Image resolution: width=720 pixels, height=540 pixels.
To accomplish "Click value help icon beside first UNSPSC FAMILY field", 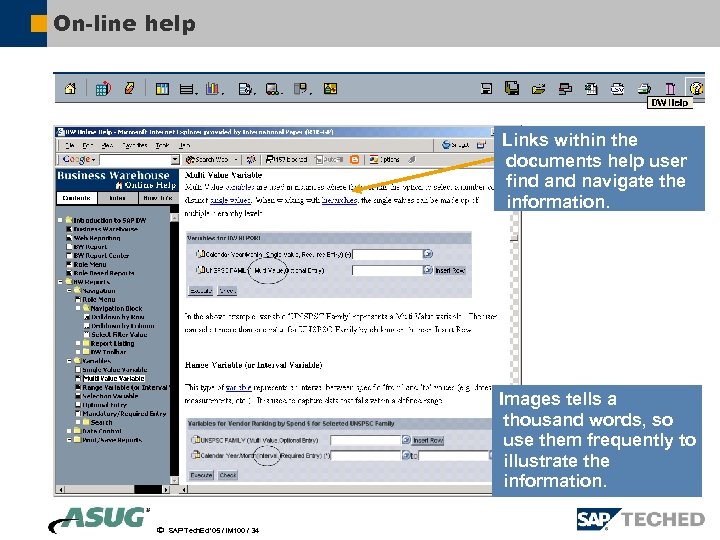I will (428, 270).
